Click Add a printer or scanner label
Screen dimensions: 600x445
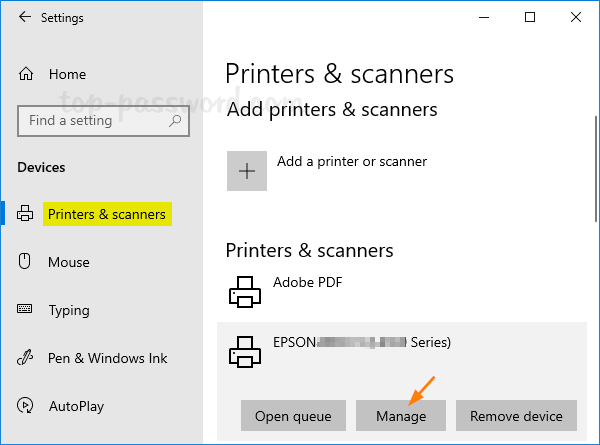352,161
